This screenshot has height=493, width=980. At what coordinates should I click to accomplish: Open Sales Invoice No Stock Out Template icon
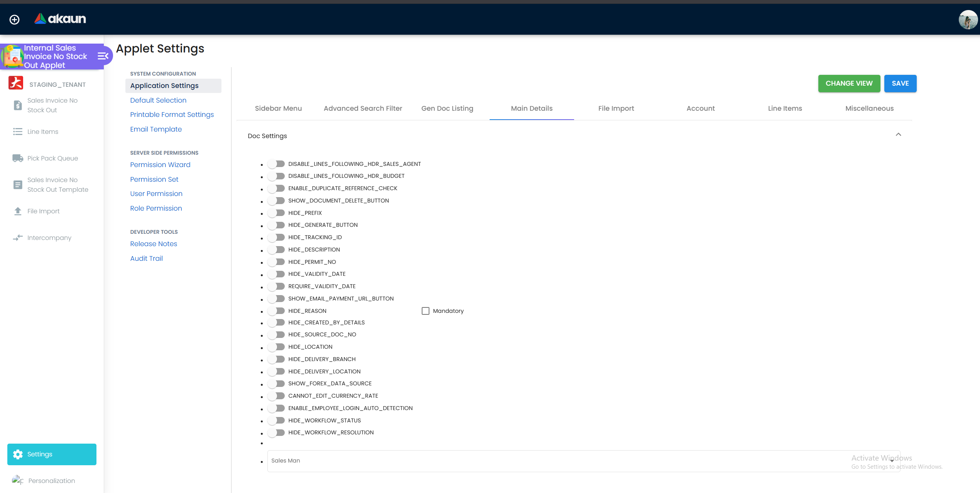pyautogui.click(x=18, y=185)
